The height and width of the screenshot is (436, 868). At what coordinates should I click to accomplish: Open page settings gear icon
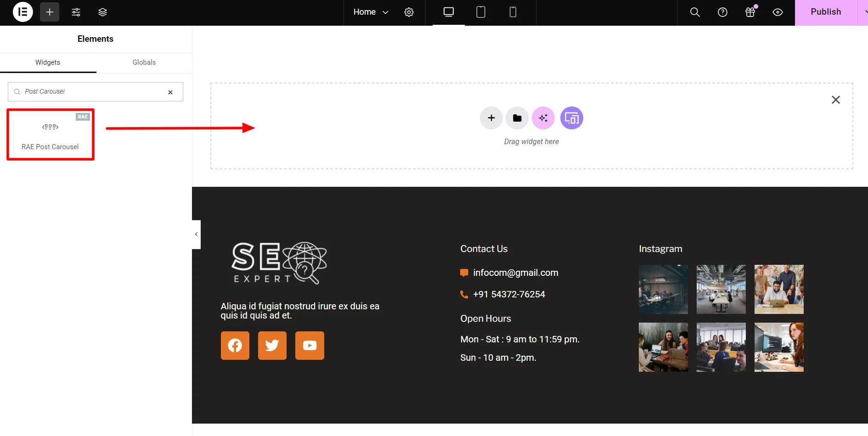tap(409, 12)
